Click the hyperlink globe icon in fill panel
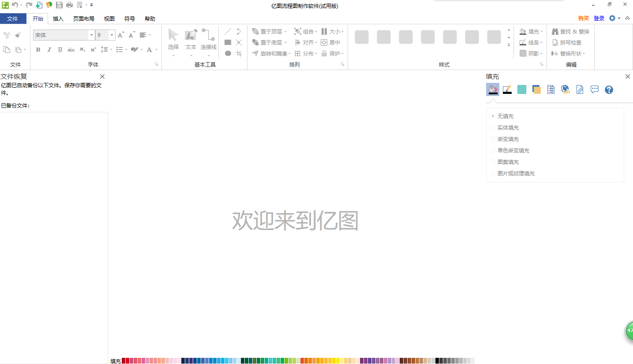The height and width of the screenshot is (364, 633). click(x=565, y=89)
